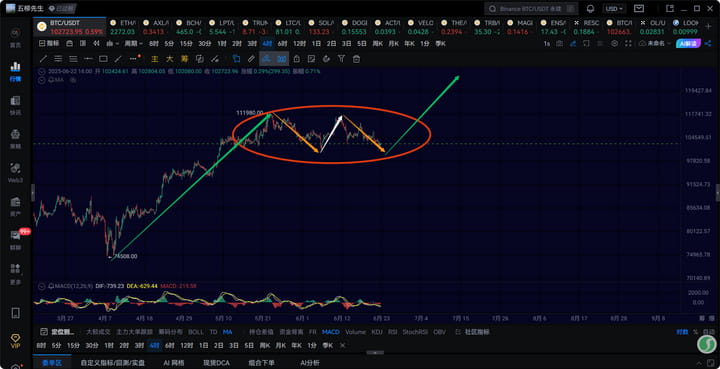Screen dimensions: 720x369
Task: Select the 1日 timeframe in top bar
Action: coord(316,44)
